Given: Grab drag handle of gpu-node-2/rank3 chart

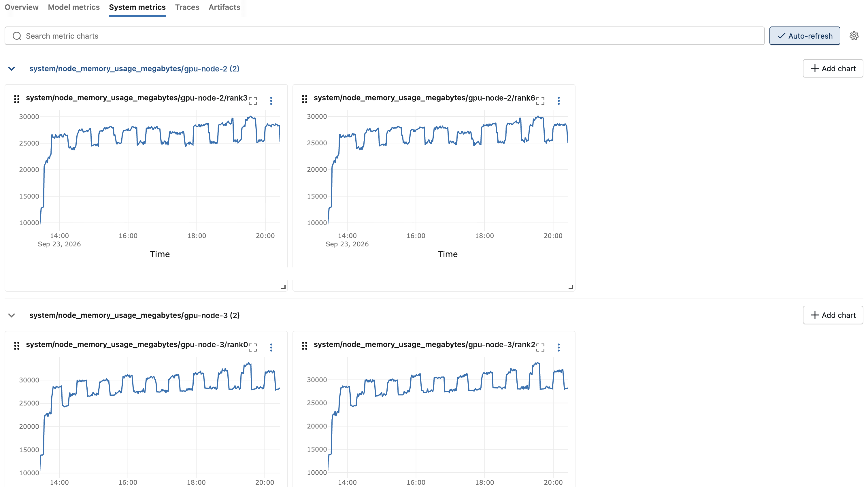Looking at the screenshot, I should (17, 99).
